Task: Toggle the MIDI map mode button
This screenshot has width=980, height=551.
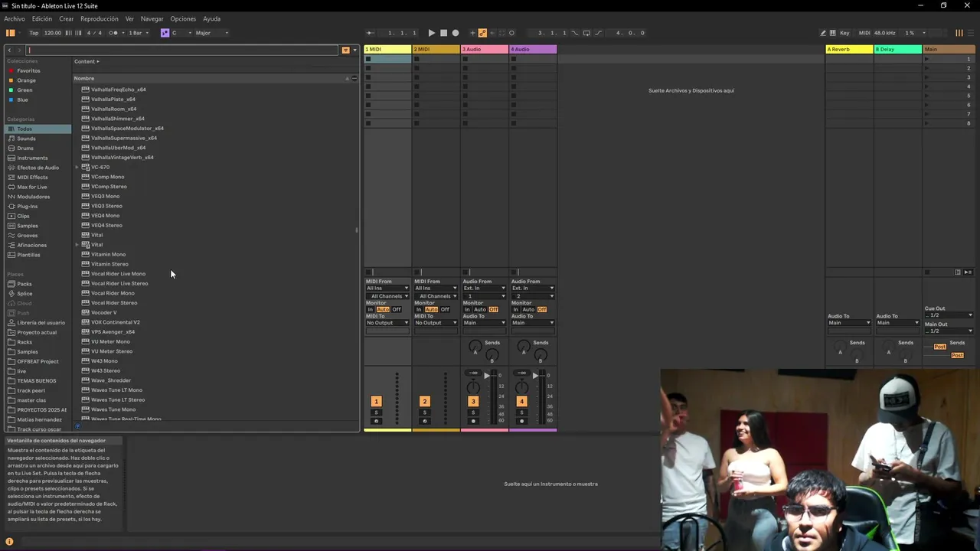Action: [x=864, y=33]
